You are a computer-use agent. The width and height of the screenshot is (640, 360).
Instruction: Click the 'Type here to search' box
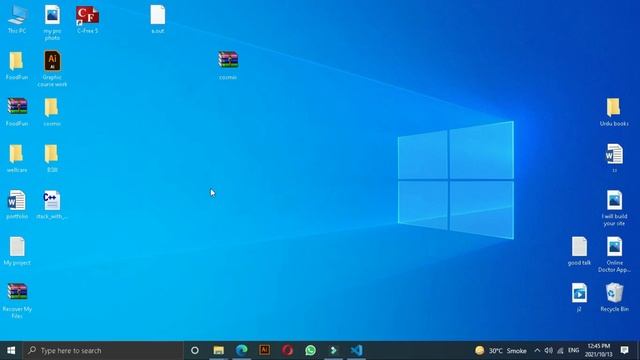coord(103,350)
